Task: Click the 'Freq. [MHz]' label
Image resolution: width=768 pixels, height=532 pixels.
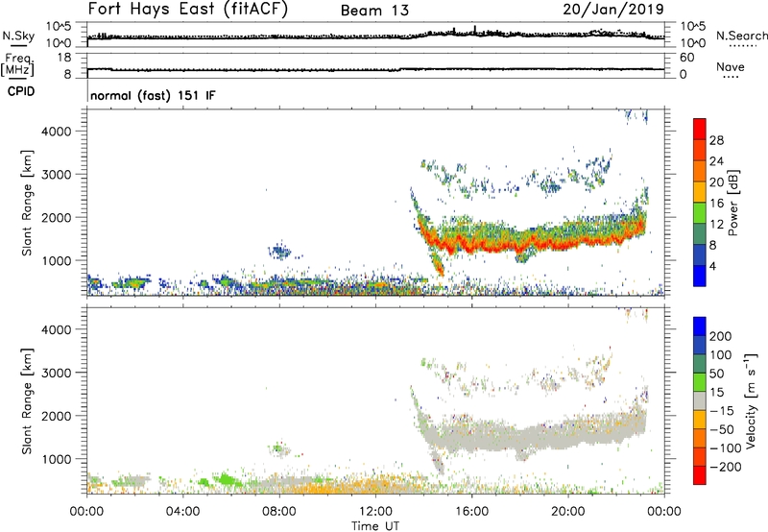Action: point(17,64)
